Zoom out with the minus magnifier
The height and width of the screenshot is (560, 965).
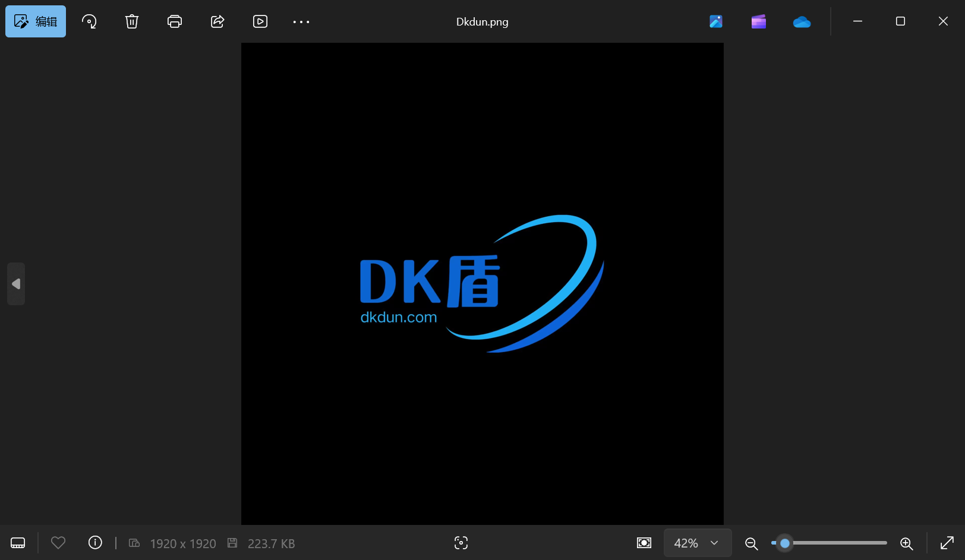(x=752, y=543)
